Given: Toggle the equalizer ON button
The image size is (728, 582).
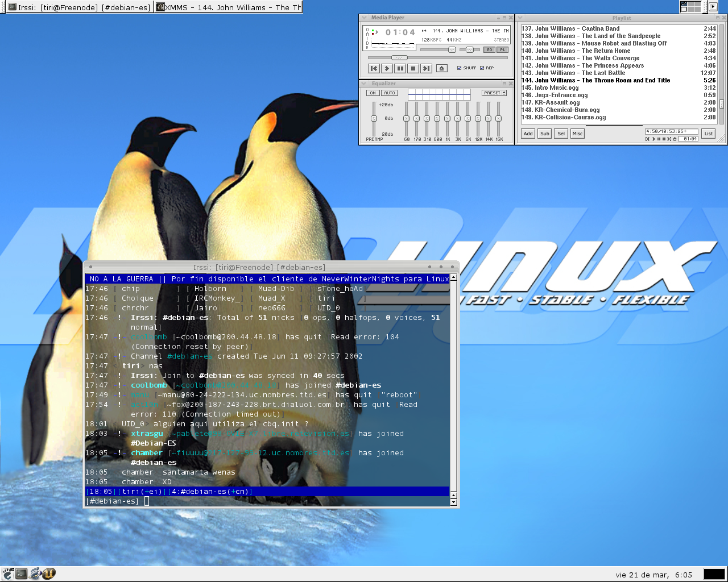Looking at the screenshot, I should (373, 93).
